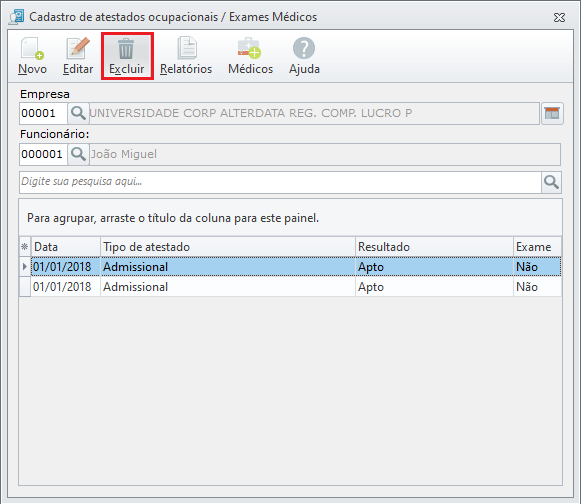Select the second Admissional row
Image resolution: width=581 pixels, height=504 pixels.
(x=290, y=287)
